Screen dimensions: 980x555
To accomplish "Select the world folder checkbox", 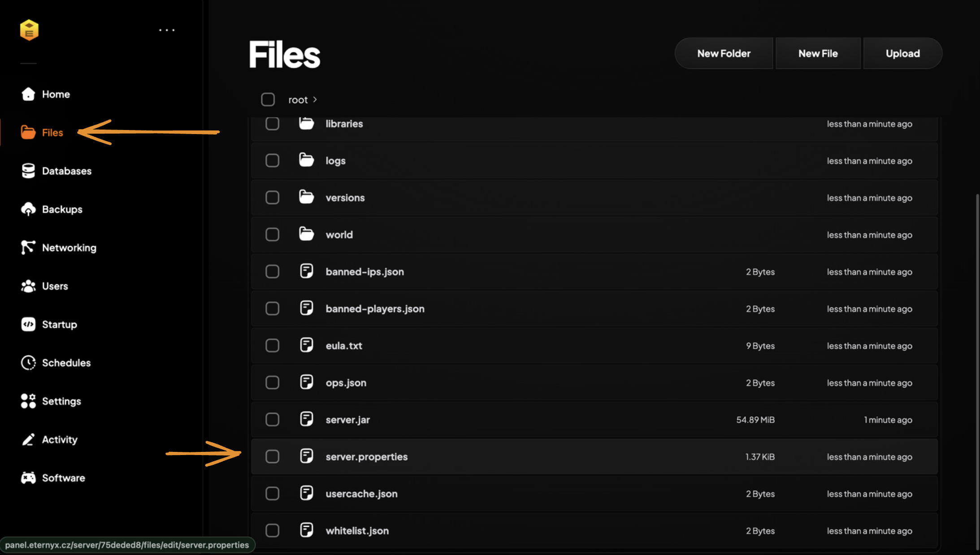I will (272, 234).
